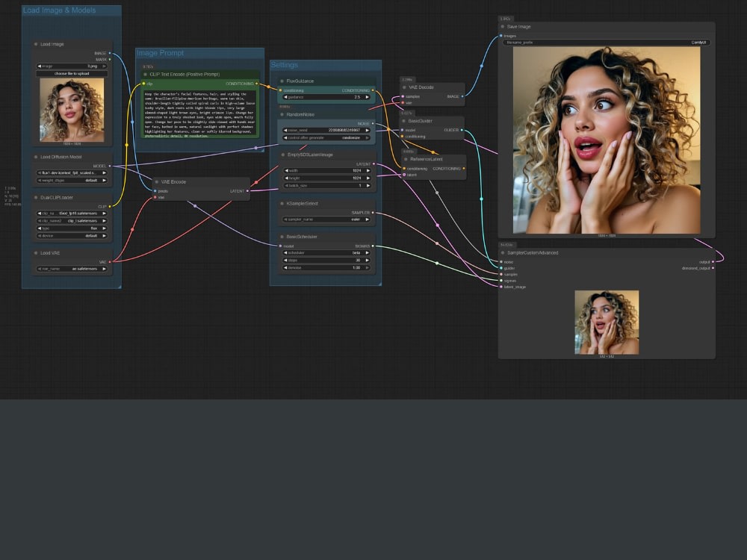Open the device dropdown in DualCLIPLoader
This screenshot has height=560, width=747.
click(72, 236)
